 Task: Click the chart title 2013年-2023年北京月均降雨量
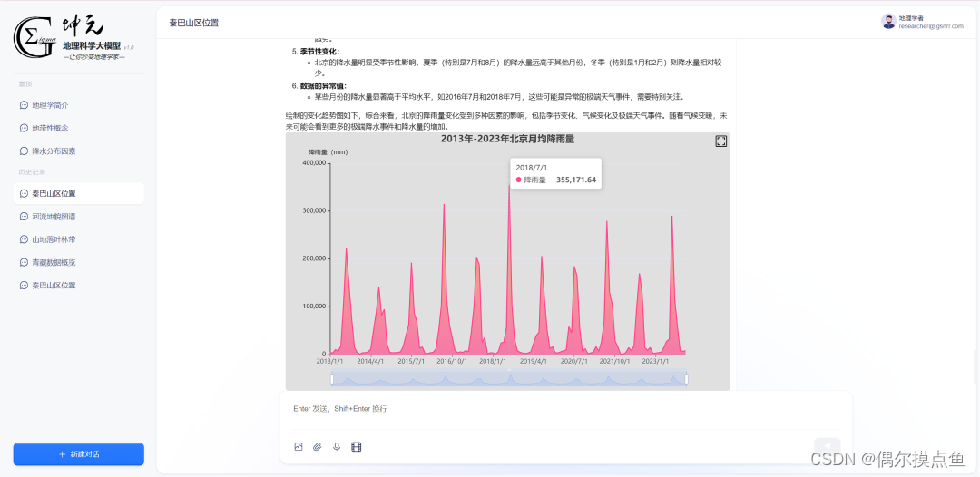507,140
